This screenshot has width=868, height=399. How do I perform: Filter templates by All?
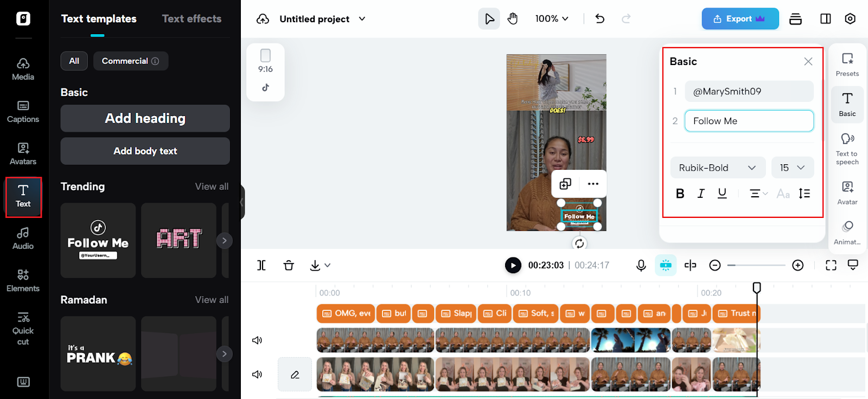click(74, 61)
